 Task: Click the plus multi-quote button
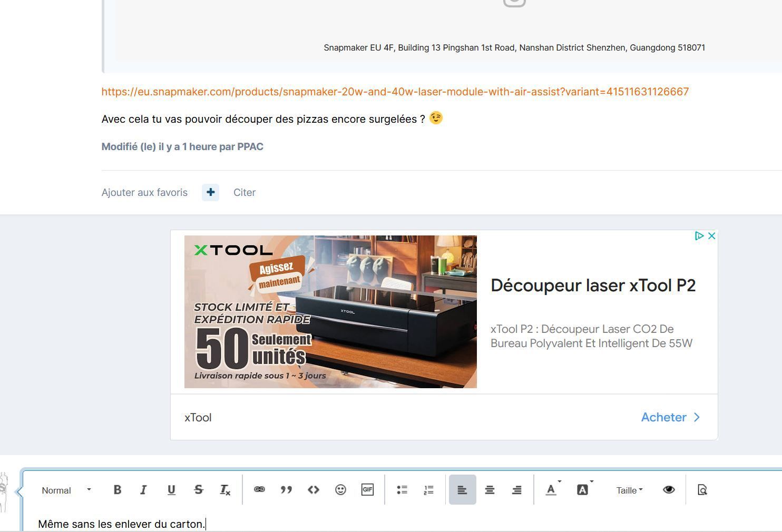pyautogui.click(x=210, y=193)
